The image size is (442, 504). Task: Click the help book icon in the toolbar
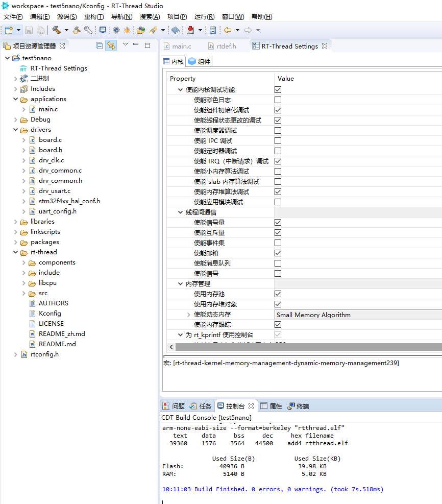pos(176,30)
